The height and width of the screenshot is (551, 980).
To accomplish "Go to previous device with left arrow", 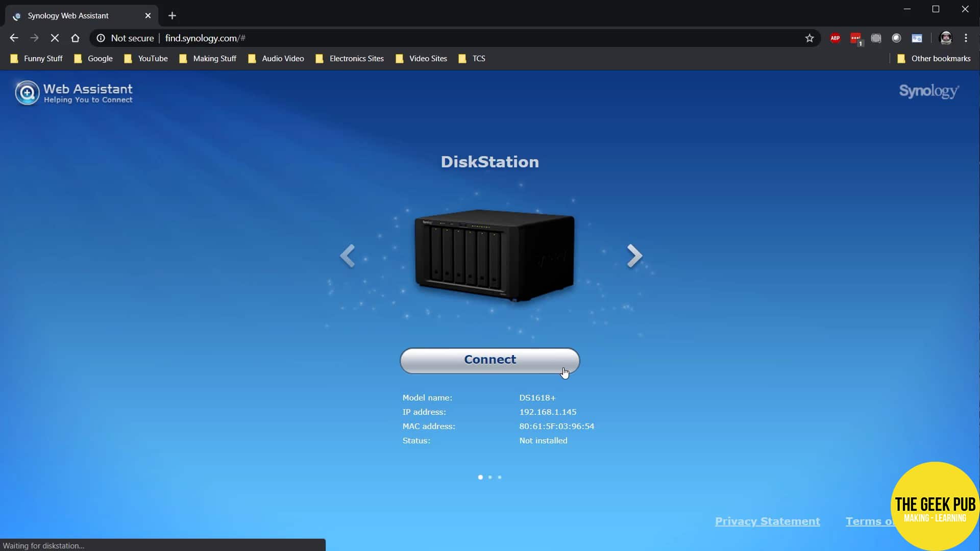I will (x=347, y=256).
